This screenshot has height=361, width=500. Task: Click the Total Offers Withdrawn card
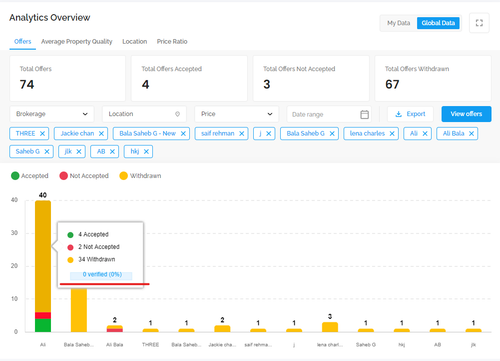(433, 78)
